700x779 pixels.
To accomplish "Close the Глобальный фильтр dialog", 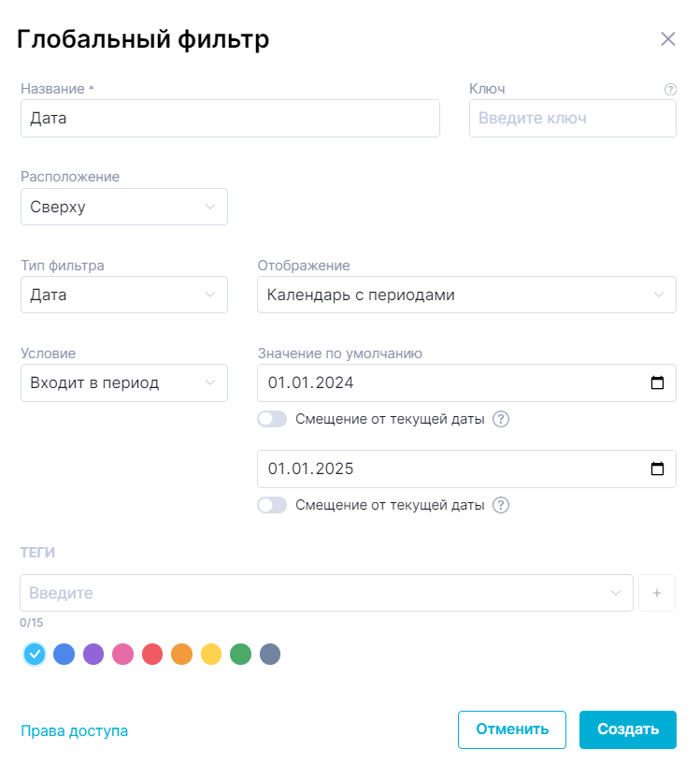I will click(x=668, y=38).
